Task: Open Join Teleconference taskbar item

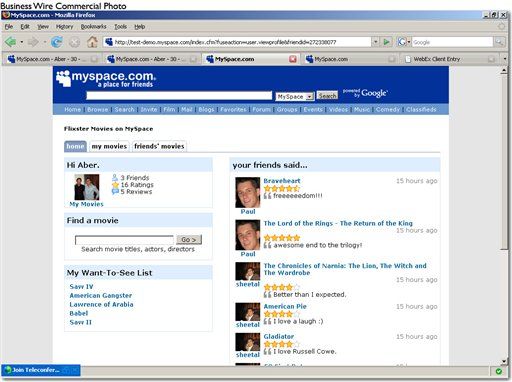Action: 41,370
